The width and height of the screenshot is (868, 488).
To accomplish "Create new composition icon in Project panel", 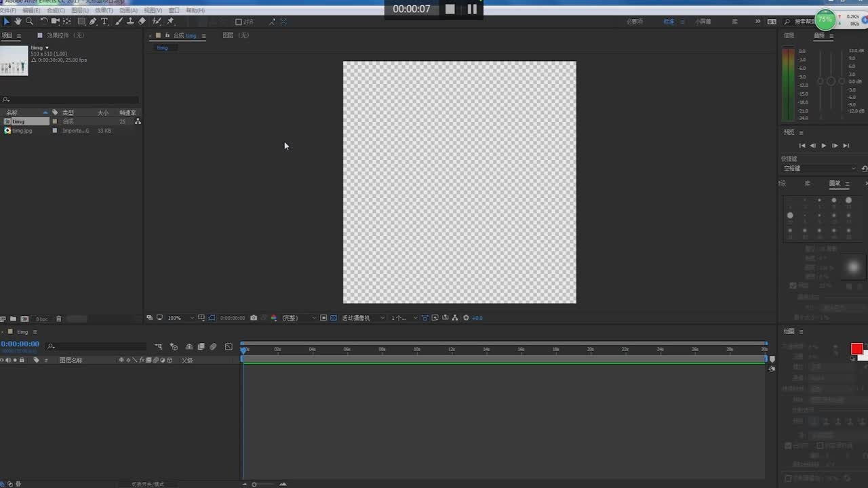I will 24,319.
